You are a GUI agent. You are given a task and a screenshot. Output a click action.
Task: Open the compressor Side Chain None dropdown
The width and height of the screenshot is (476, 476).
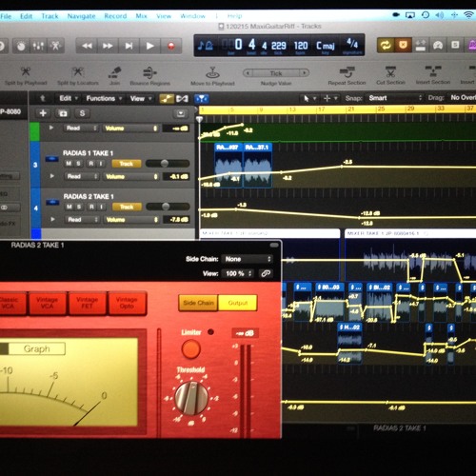[x=247, y=259]
